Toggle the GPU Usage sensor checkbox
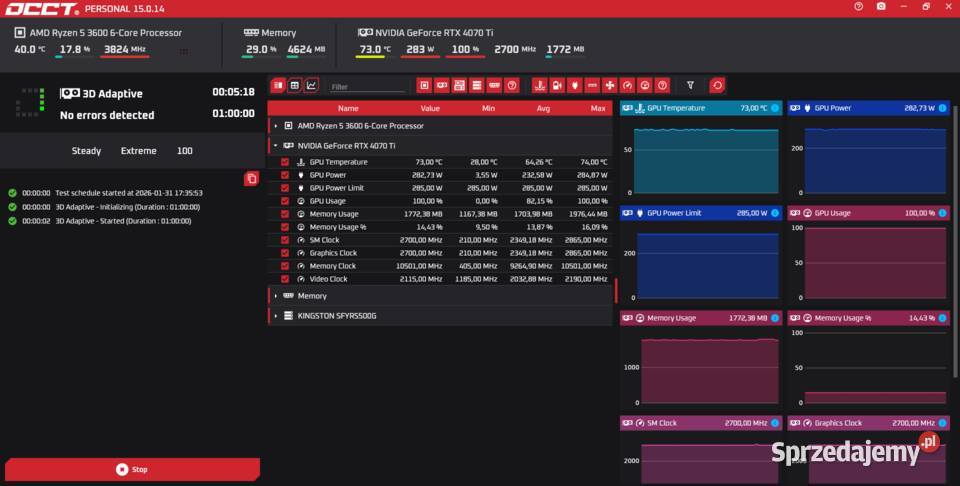Image resolution: width=960 pixels, height=486 pixels. tap(285, 201)
